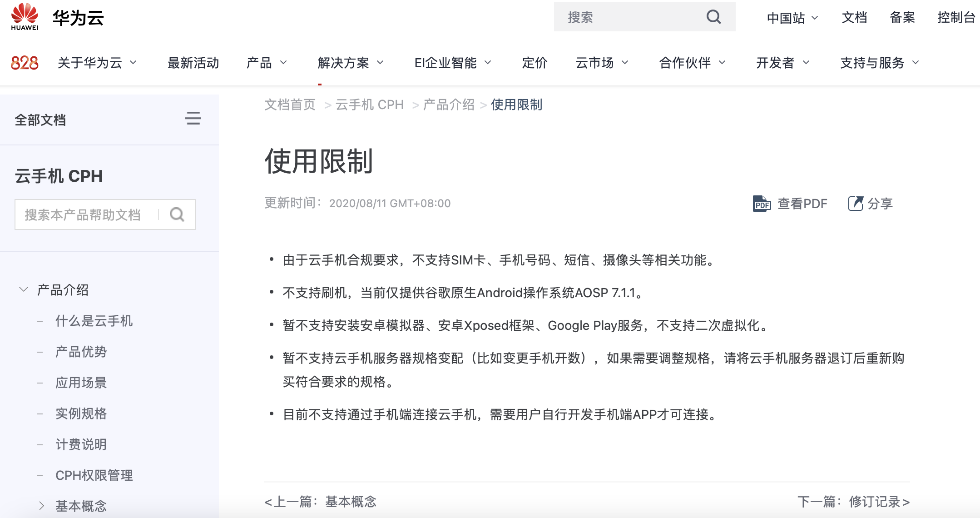Toggle the sidebar hamburger menu icon

(x=193, y=119)
